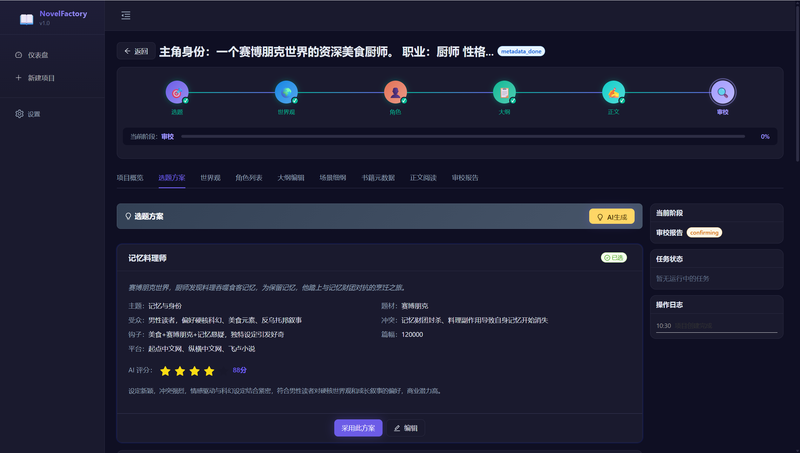Select the 正文 writing stage icon
Viewport: 800px width, 453px height.
tap(613, 92)
